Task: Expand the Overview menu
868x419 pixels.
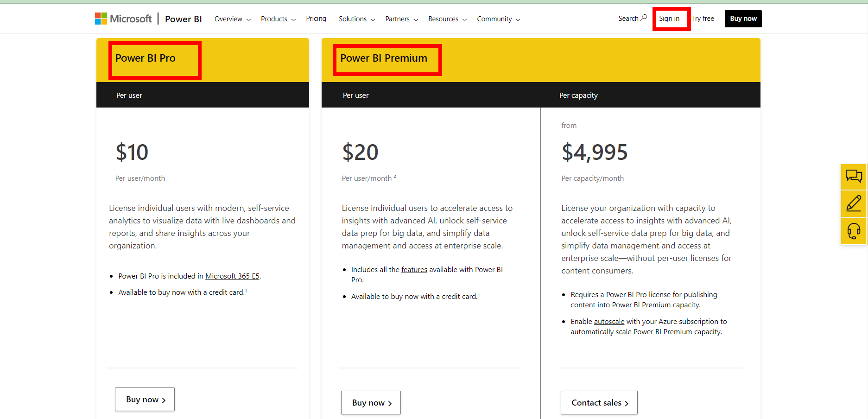Action: 233,19
